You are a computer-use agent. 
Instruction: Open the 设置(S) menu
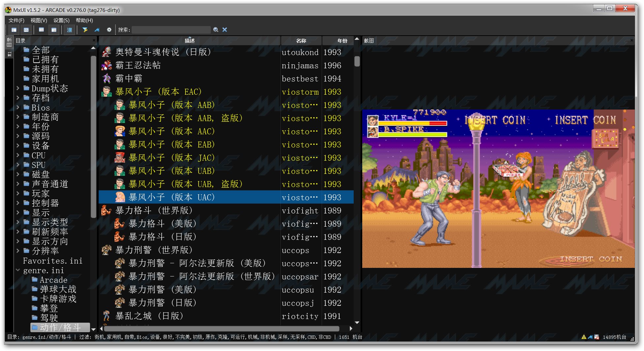point(61,20)
